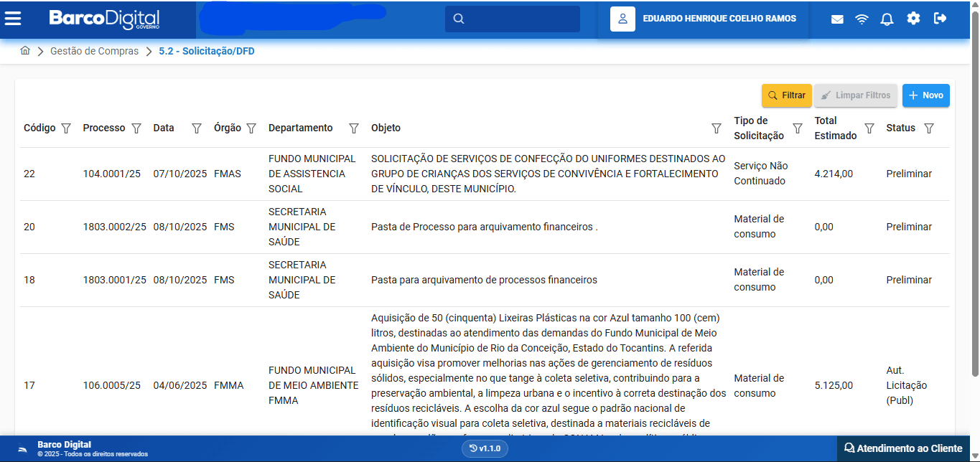The image size is (980, 462).
Task: Open the hamburger navigation menu
Action: pos(13,19)
